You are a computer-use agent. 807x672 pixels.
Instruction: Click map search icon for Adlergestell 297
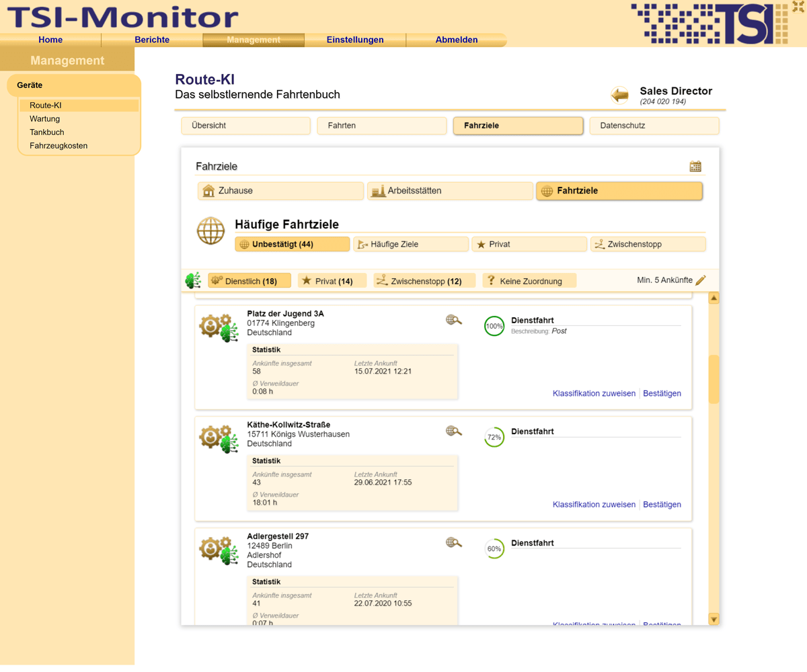[454, 542]
